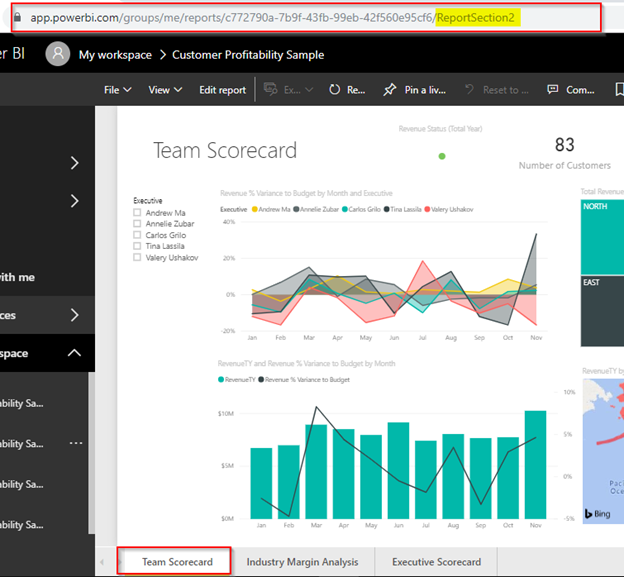Screen dimensions: 624x577
Task: Click the Comments toolbar button label
Action: click(x=580, y=90)
